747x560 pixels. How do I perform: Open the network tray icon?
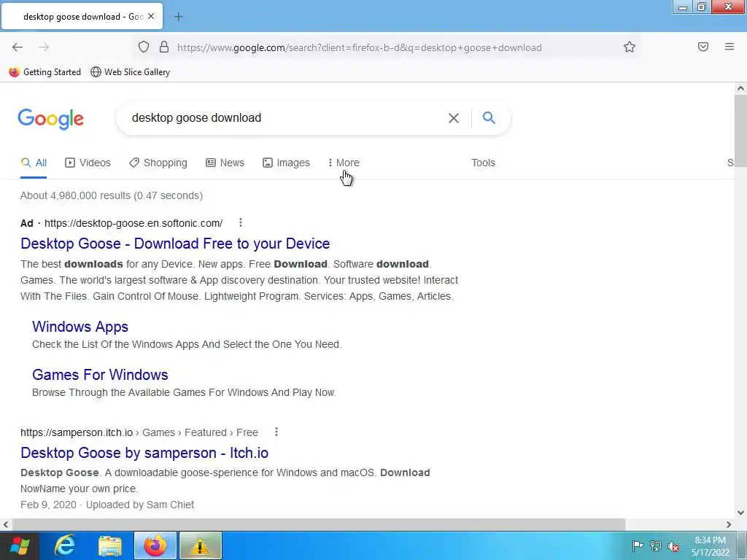pyautogui.click(x=656, y=545)
